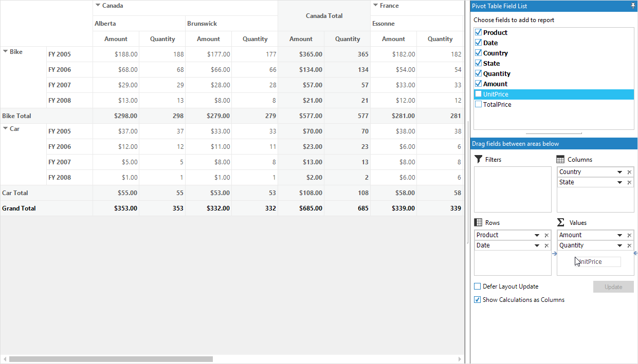Select the $298.00 Bike Total cell

click(x=116, y=116)
